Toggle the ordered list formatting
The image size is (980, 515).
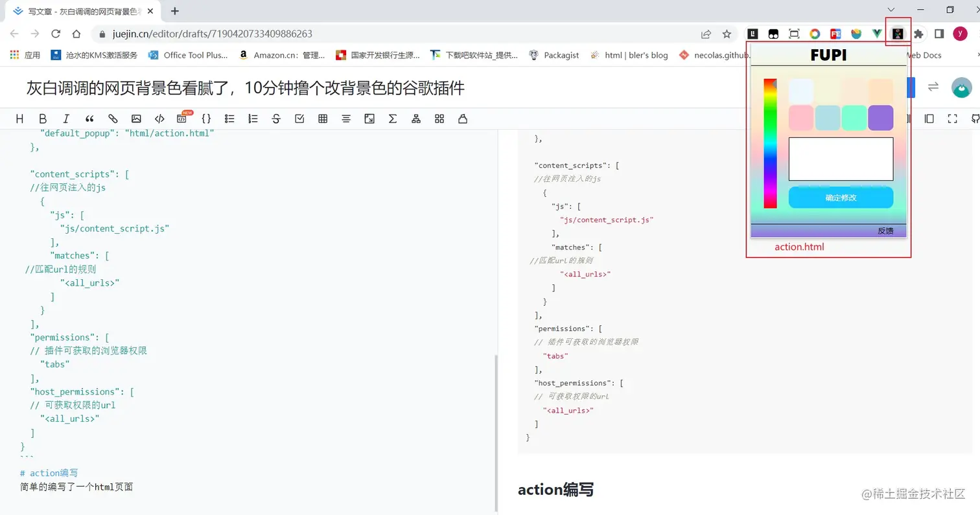[x=253, y=119]
